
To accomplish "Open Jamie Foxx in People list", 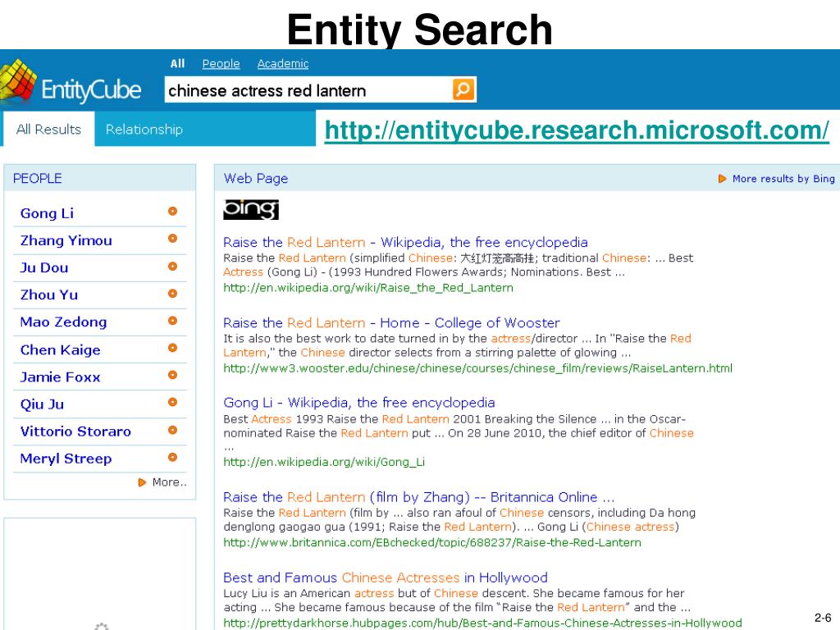I will tap(60, 377).
